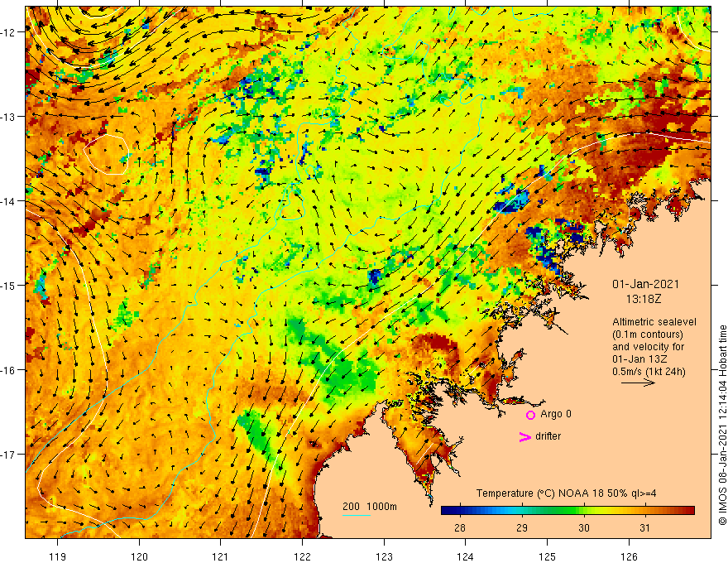728x563 pixels.
Task: Click the IMOS copyright timestamp text
Action: pyautogui.click(x=722, y=425)
